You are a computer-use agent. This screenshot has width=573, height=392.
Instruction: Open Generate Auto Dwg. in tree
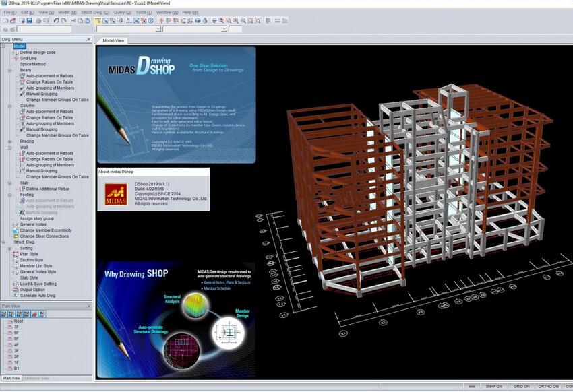pyautogui.click(x=38, y=296)
